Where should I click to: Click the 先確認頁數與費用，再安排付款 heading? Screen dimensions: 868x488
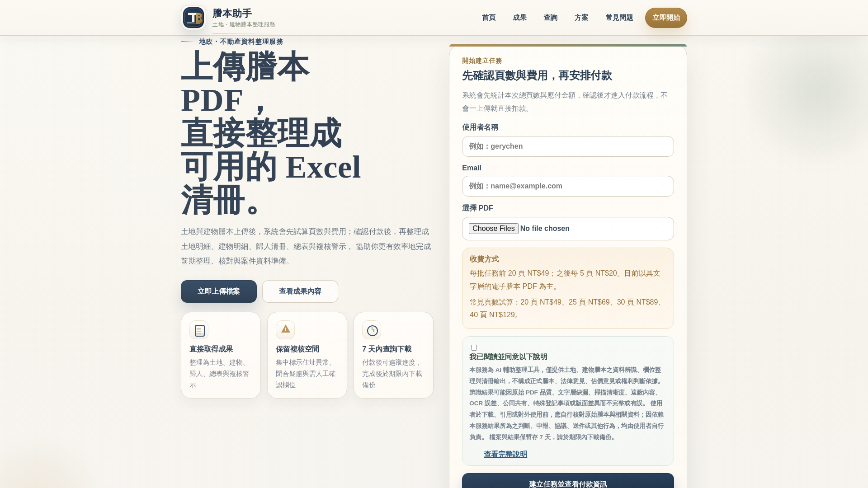(537, 75)
